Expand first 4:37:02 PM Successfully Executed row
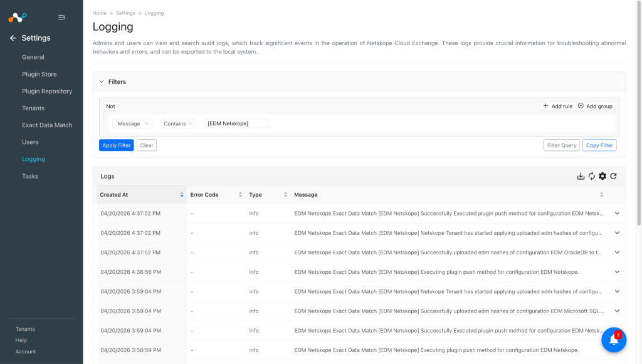 (x=617, y=214)
